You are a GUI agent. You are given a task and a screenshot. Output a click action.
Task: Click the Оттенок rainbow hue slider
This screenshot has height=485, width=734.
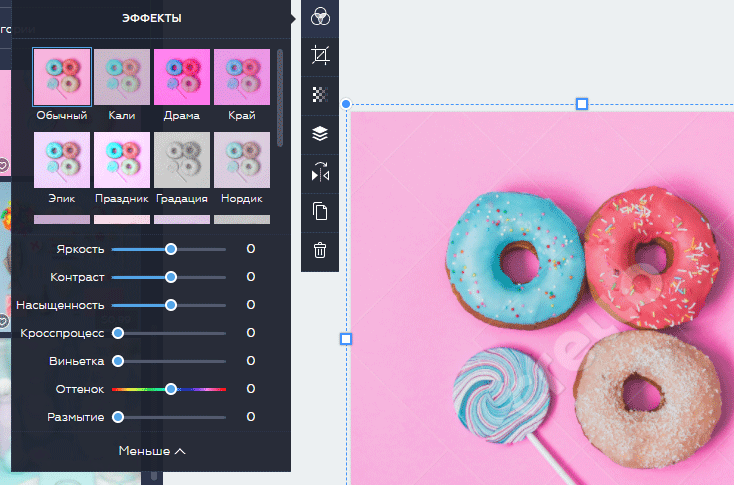pyautogui.click(x=169, y=389)
